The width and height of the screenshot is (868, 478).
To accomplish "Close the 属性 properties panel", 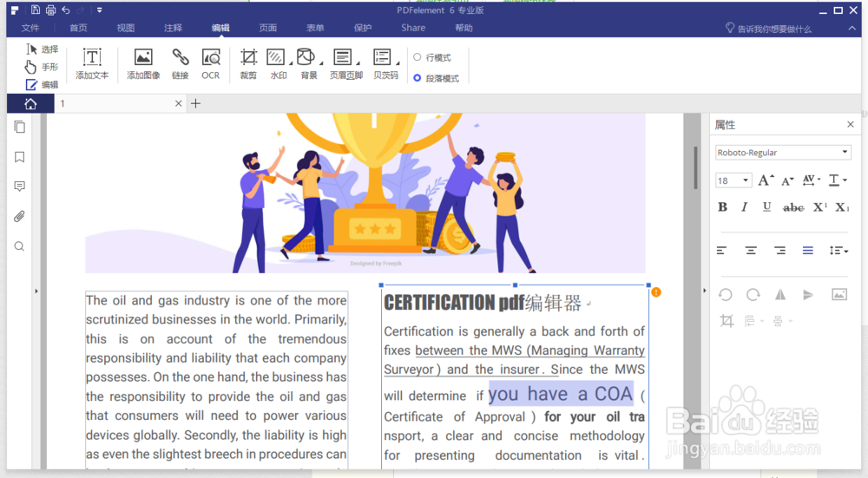I will tap(851, 124).
